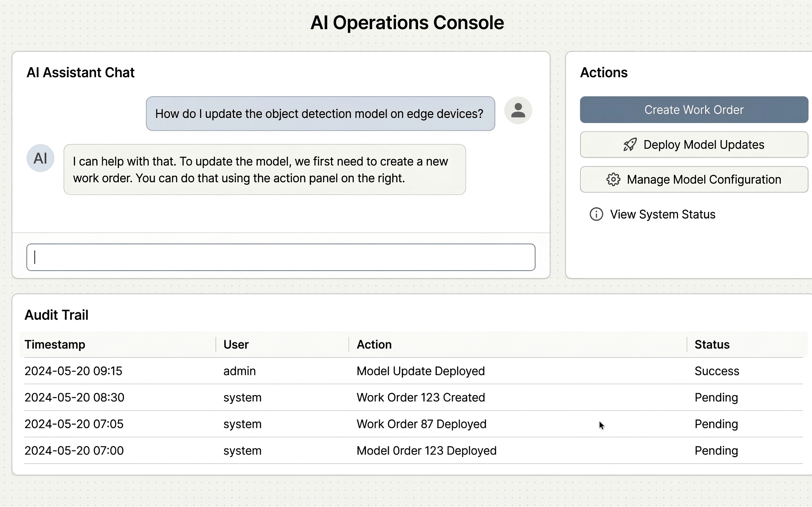This screenshot has height=507, width=812.
Task: Click the user avatar next to the question
Action: (518, 110)
